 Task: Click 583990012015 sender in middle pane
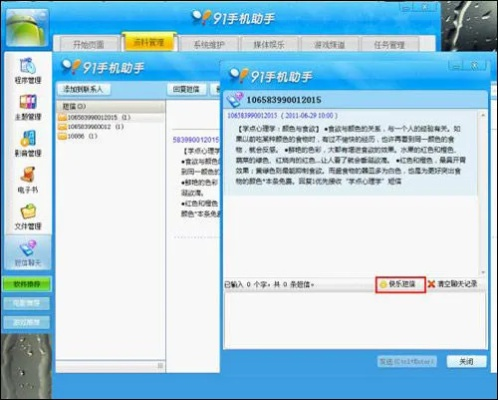coord(196,140)
